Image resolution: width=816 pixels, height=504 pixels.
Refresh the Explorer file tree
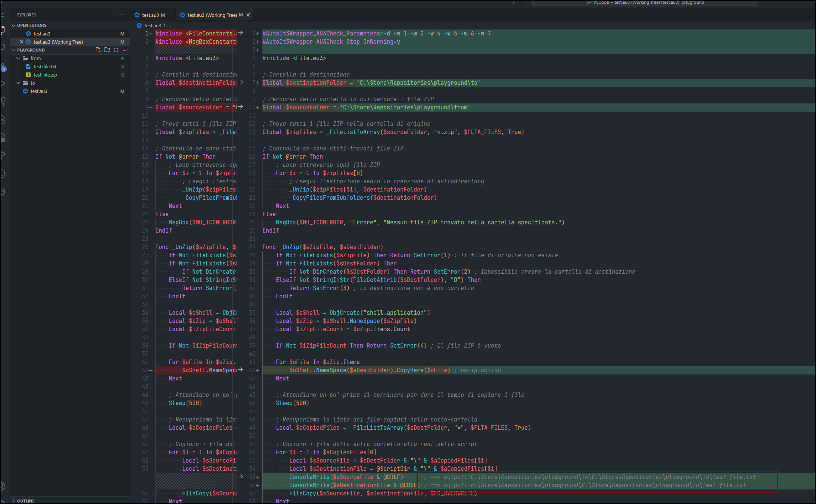(116, 50)
